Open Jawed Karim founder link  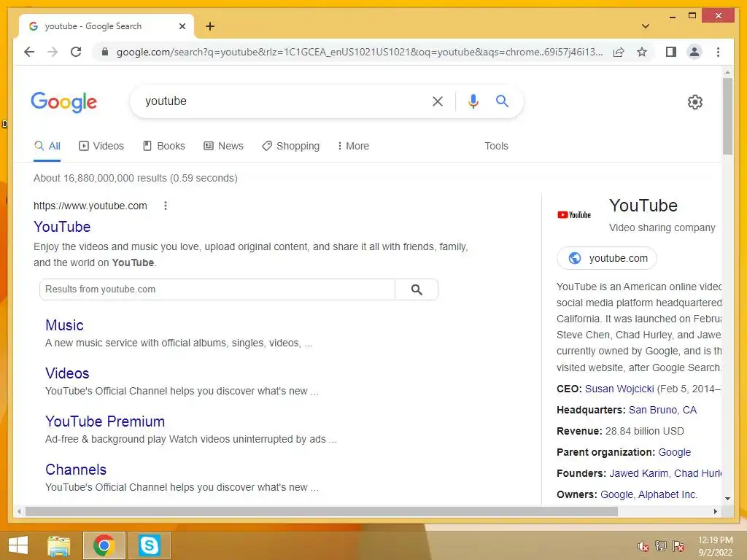click(x=638, y=473)
